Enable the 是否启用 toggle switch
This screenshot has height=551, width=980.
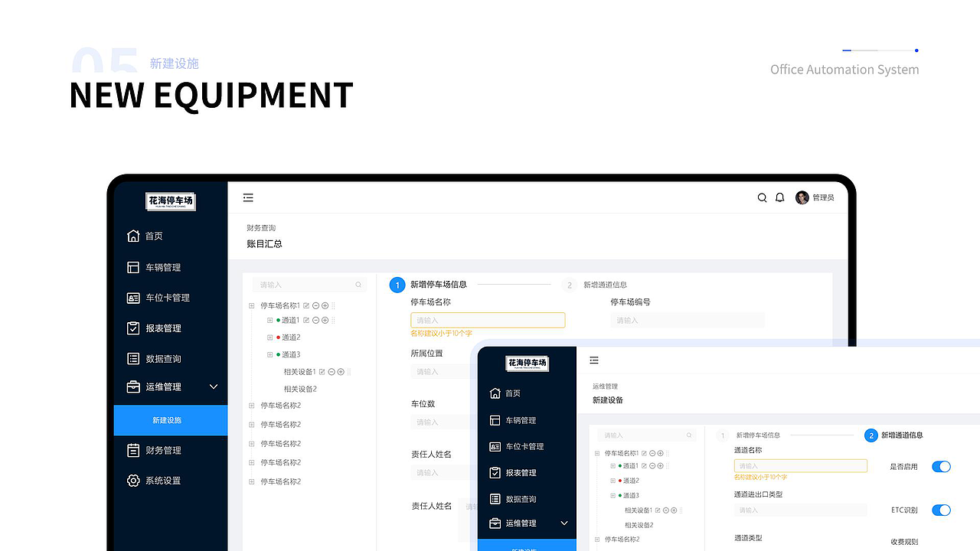(941, 466)
